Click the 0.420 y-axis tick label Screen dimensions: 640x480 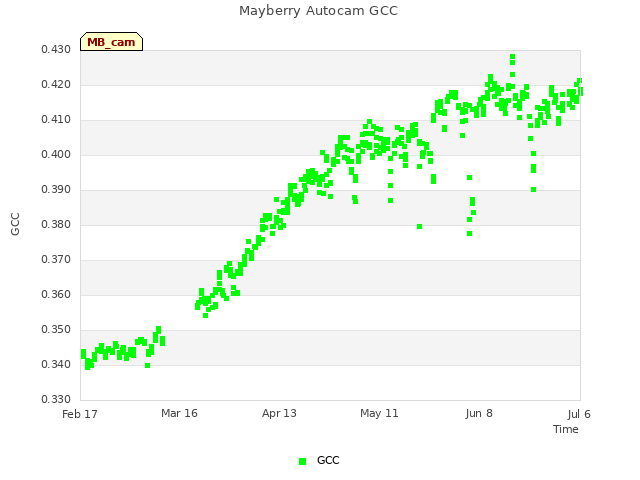[56, 84]
